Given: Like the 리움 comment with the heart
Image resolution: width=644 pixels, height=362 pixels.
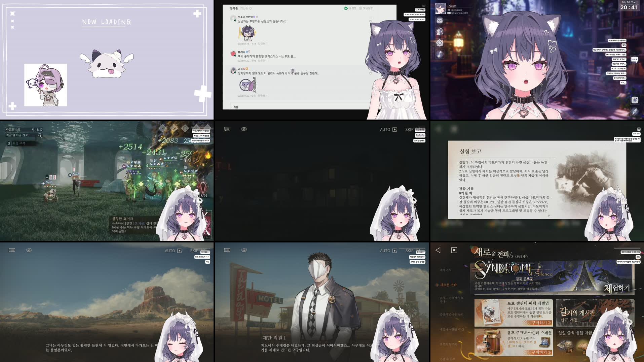Looking at the screenshot, I should tap(371, 73).
